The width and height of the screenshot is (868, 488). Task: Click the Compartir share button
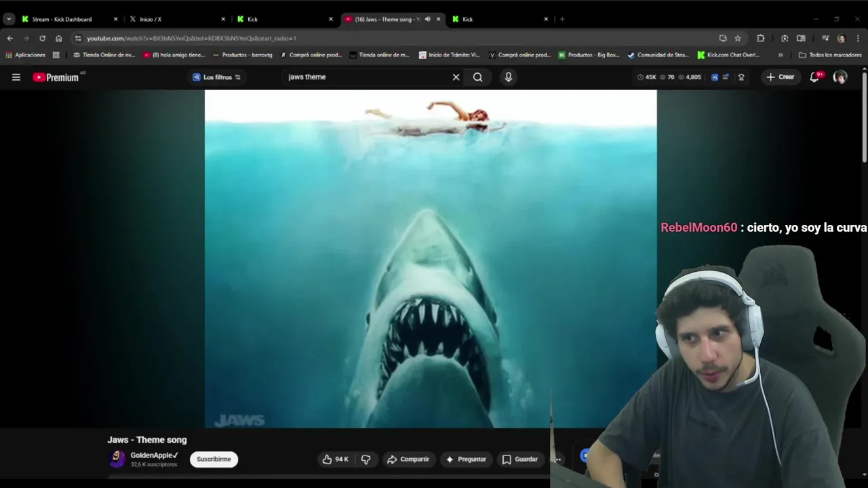(408, 460)
